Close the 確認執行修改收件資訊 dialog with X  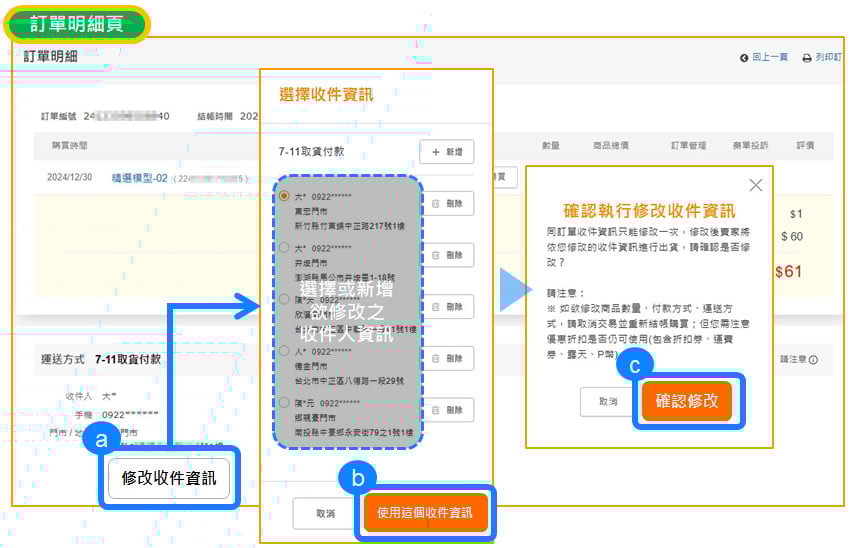[755, 185]
